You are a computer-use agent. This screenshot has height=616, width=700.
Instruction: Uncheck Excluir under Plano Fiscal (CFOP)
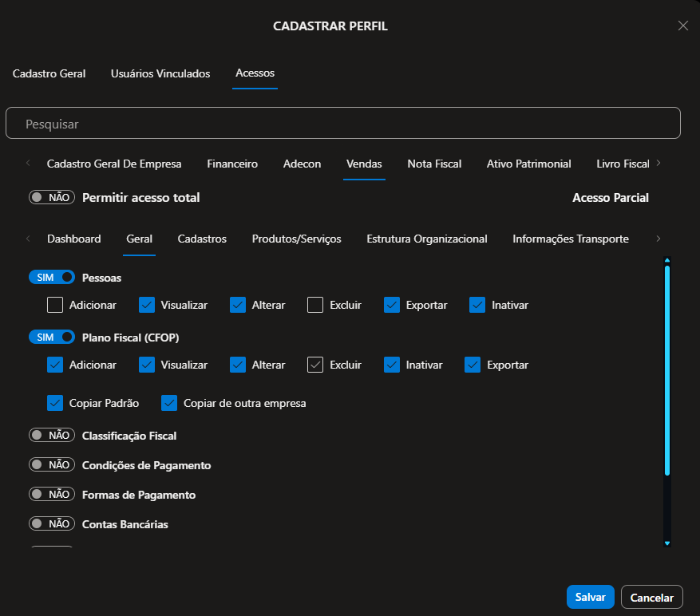[x=315, y=365]
